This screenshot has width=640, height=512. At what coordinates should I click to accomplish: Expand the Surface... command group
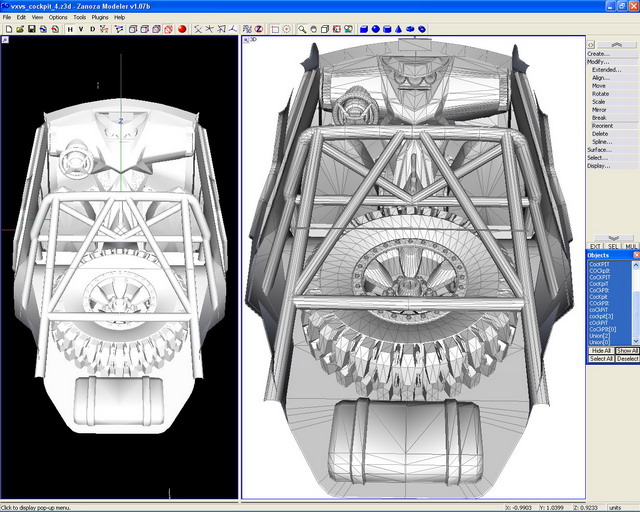tap(598, 150)
